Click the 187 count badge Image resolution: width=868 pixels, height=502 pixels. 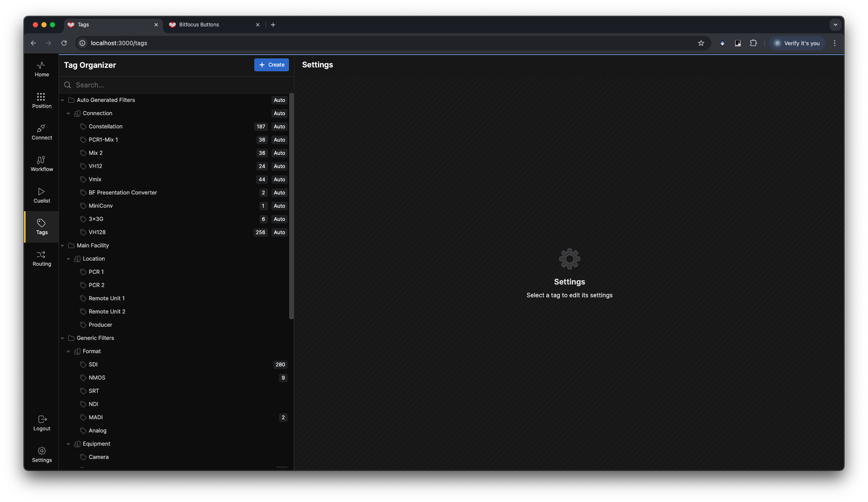[x=261, y=127]
